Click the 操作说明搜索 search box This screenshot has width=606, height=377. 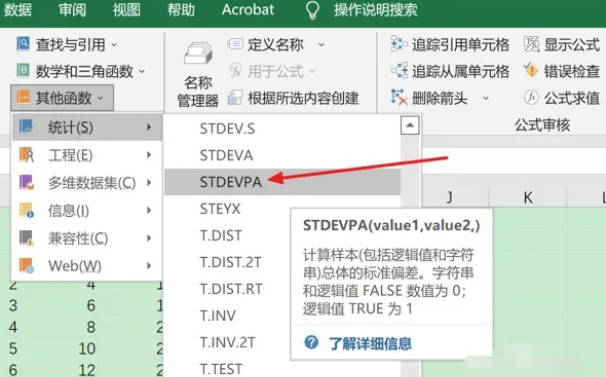[376, 9]
